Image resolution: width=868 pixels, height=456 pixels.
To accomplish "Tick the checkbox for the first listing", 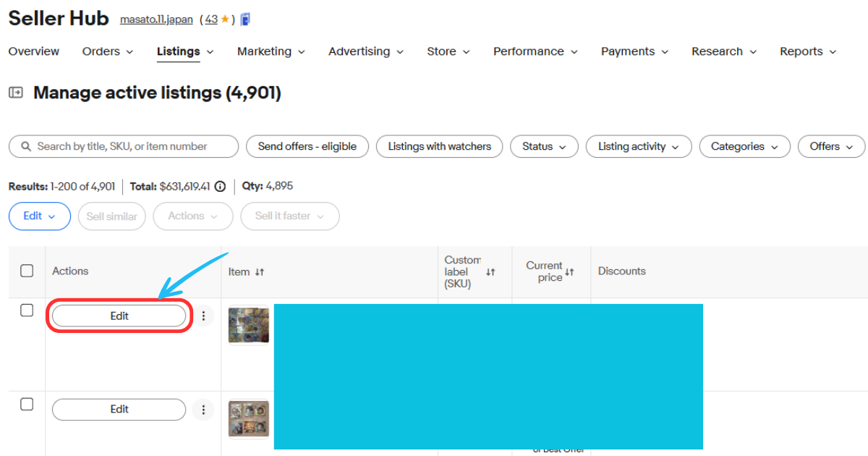I will click(27, 311).
